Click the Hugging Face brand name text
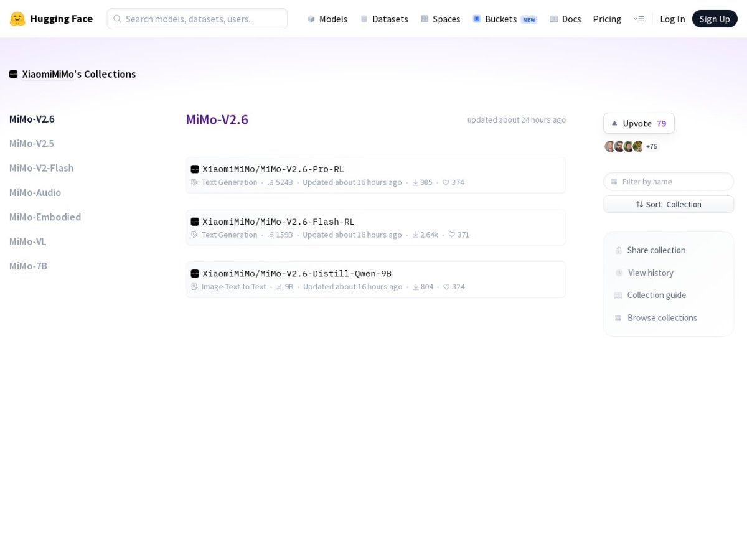747x560 pixels. (x=62, y=19)
